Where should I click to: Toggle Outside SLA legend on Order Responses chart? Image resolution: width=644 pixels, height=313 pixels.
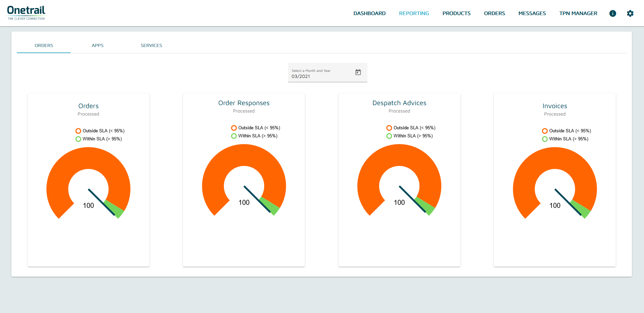coord(254,128)
